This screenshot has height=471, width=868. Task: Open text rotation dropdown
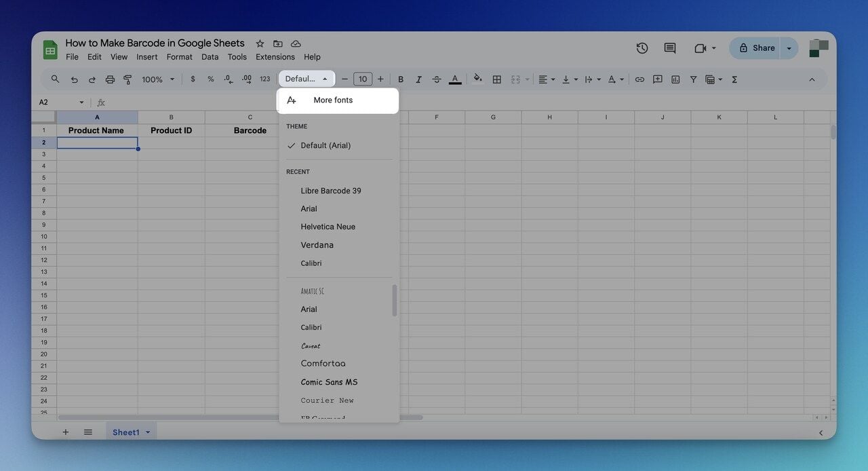coord(616,79)
